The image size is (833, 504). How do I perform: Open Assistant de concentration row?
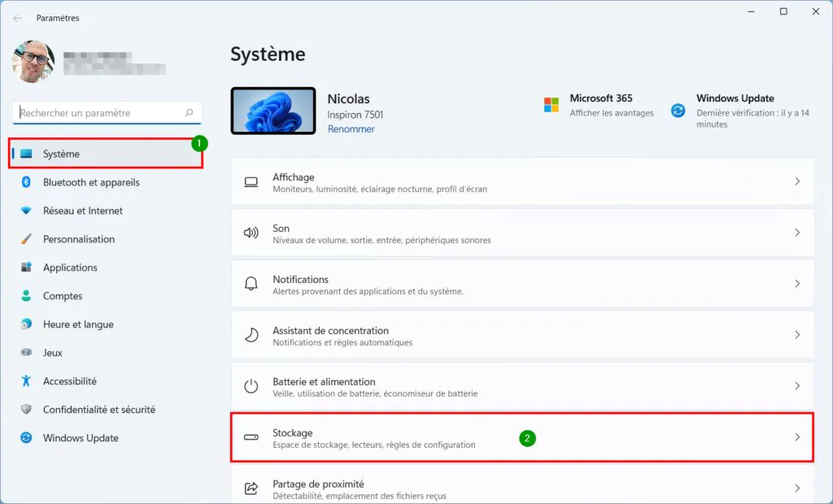click(522, 335)
